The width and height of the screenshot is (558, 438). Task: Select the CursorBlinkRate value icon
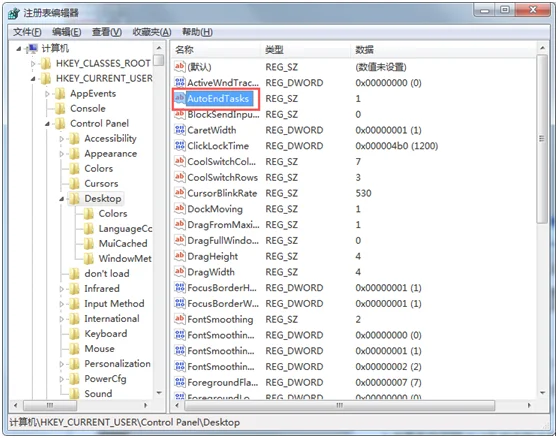180,192
